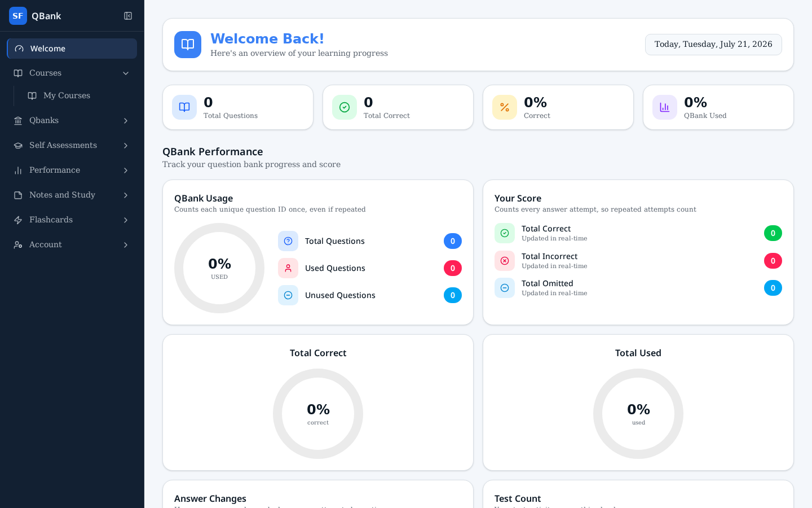Click the red user icon beside Used Questions
Viewport: 812px width, 508px height.
coord(288,268)
